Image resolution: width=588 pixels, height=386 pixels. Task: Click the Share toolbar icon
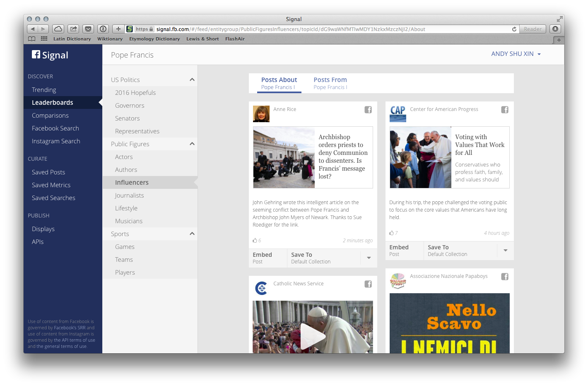coord(73,29)
